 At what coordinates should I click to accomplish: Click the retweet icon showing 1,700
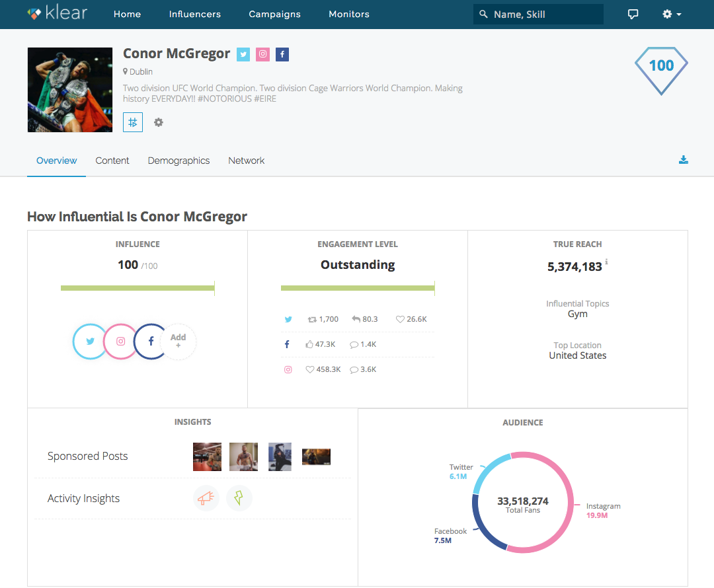click(312, 320)
